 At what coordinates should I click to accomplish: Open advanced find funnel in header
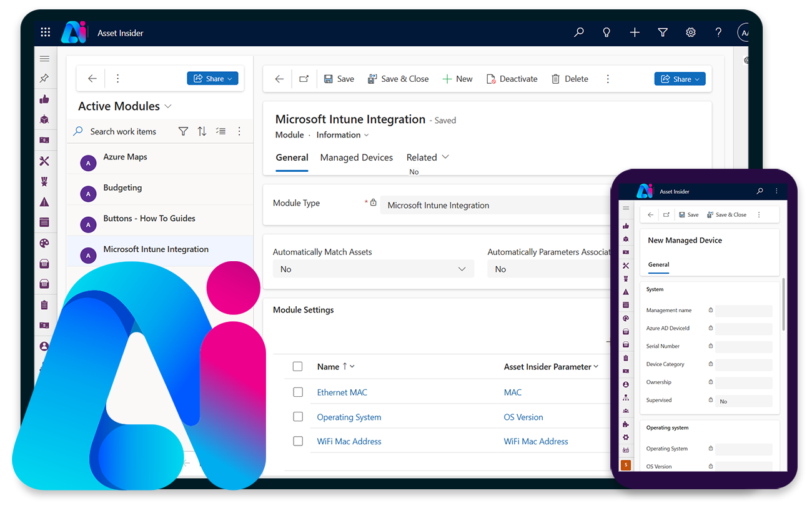point(663,32)
